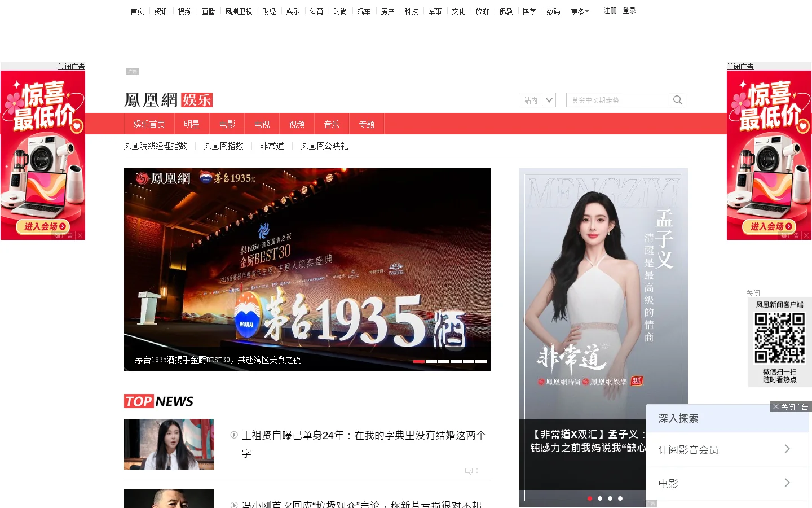Focus the search keyword input field

[x=617, y=100]
